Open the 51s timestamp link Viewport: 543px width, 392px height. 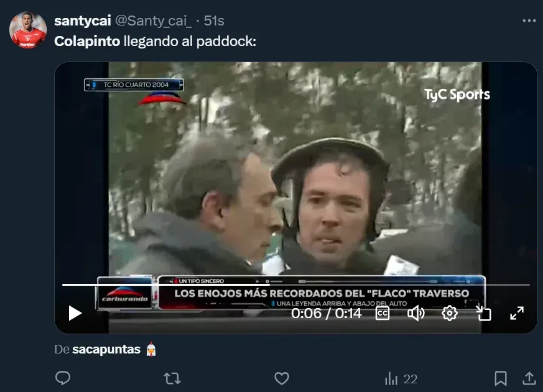click(x=214, y=21)
